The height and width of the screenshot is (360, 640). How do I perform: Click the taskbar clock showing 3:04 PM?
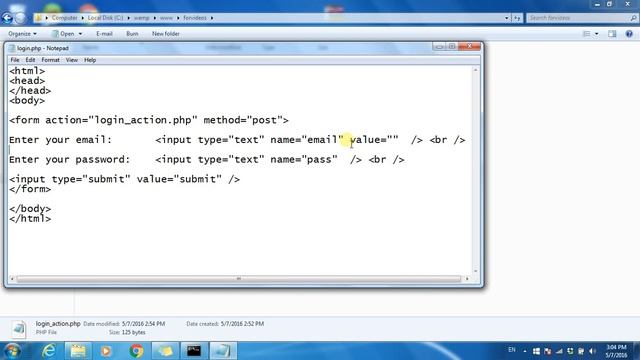[x=617, y=351]
